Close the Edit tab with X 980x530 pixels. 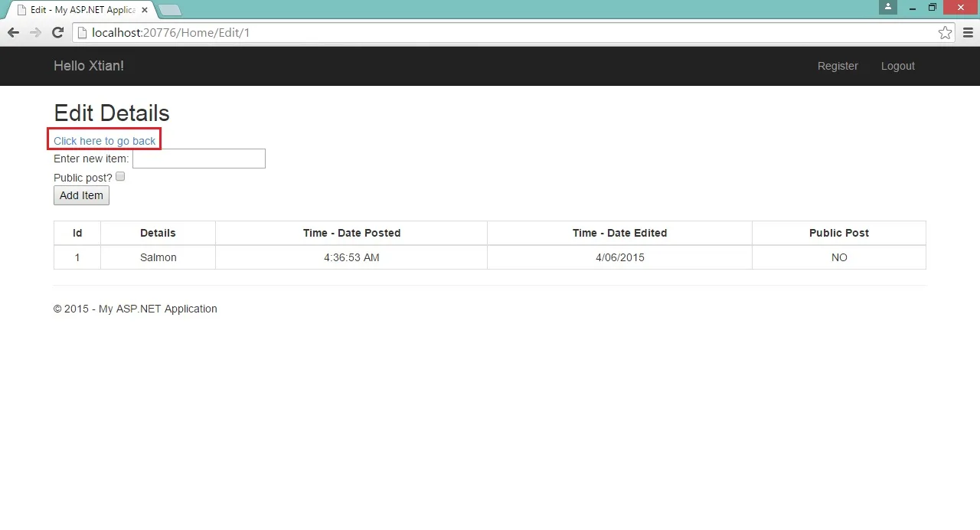pyautogui.click(x=145, y=10)
